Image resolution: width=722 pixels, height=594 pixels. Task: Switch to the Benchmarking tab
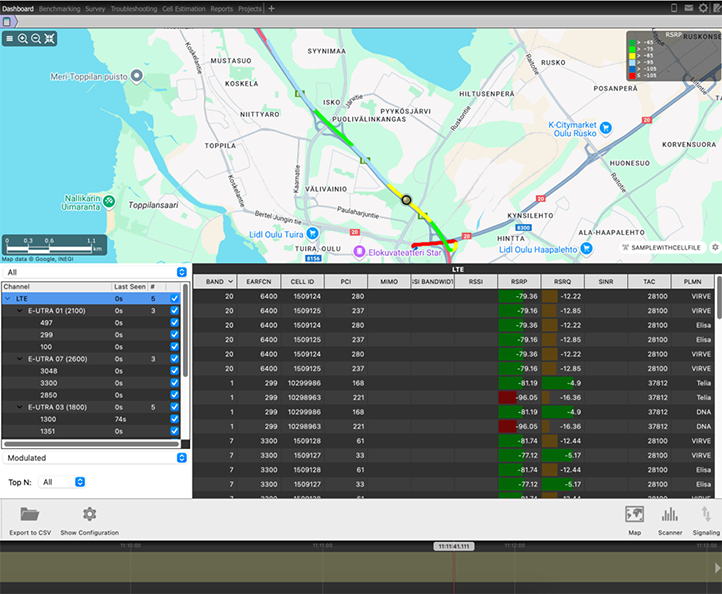pyautogui.click(x=59, y=8)
